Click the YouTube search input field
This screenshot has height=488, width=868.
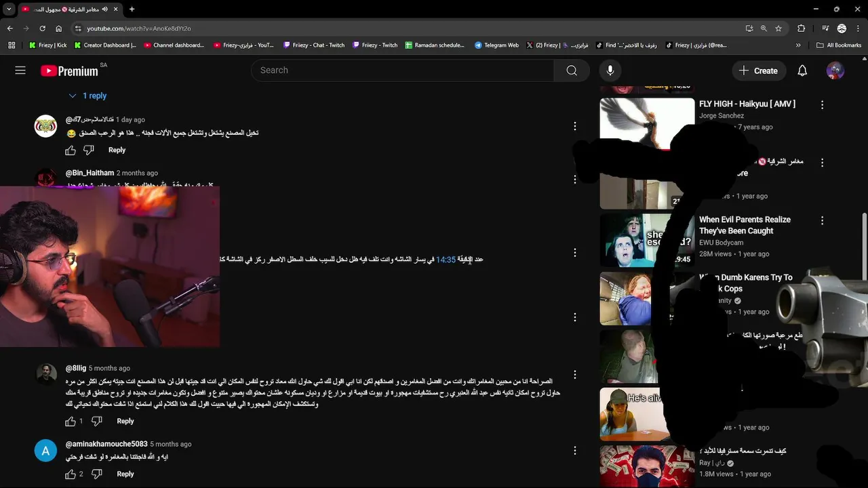click(x=403, y=70)
